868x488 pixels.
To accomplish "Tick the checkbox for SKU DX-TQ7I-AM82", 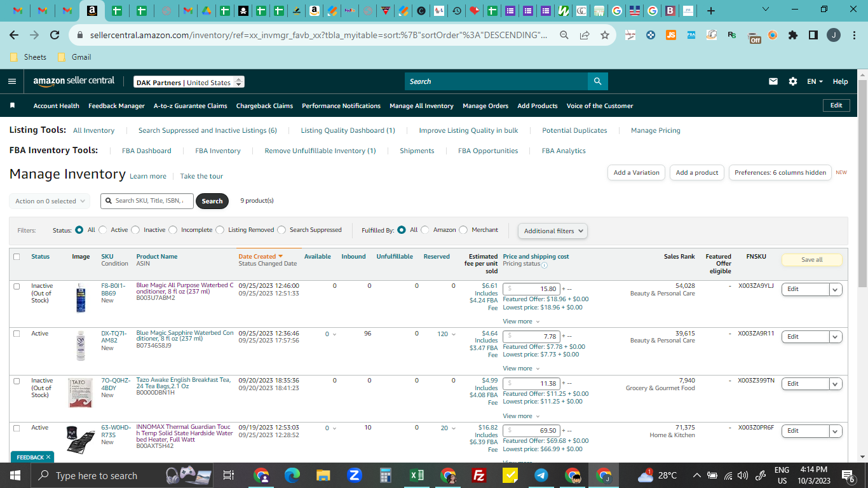I will tap(17, 334).
